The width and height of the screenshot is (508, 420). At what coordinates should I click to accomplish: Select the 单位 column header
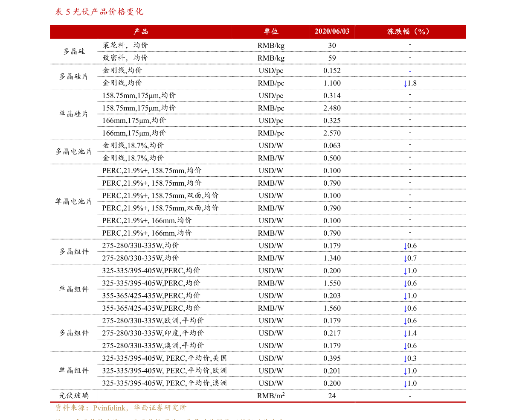coord(271,32)
